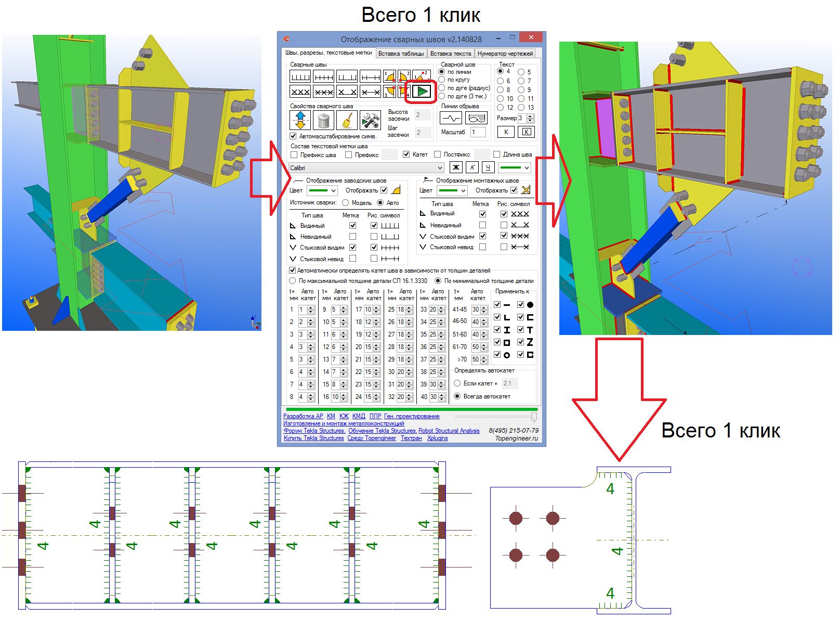Toggle Автомасштабирование симв. checkbox
Viewport: 840px width, 619px height.
[293, 136]
